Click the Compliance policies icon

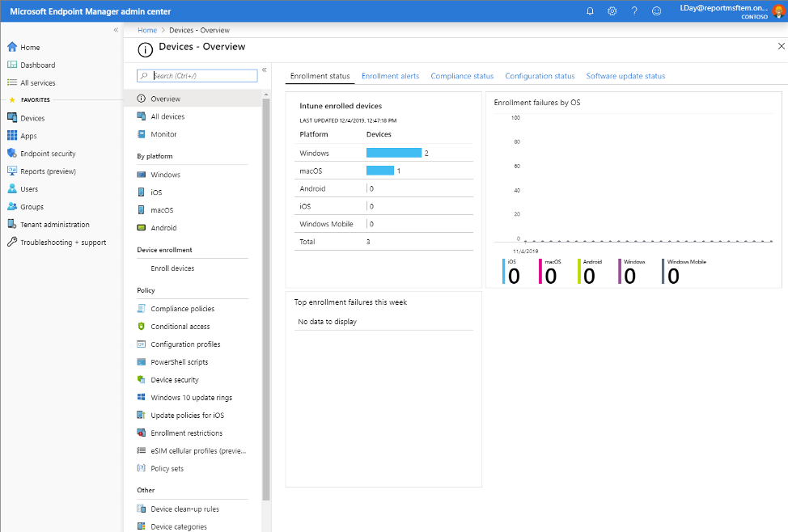tap(142, 309)
